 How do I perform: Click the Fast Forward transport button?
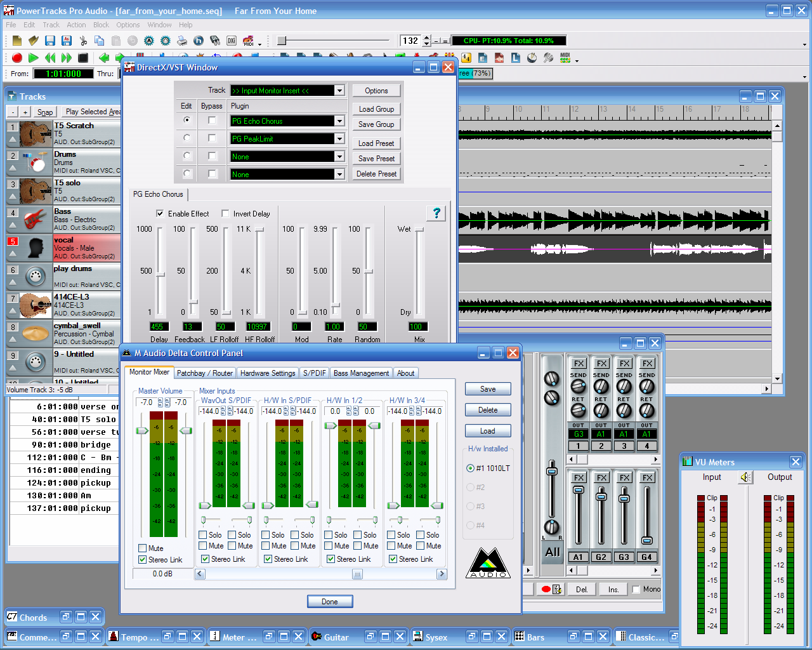point(67,58)
